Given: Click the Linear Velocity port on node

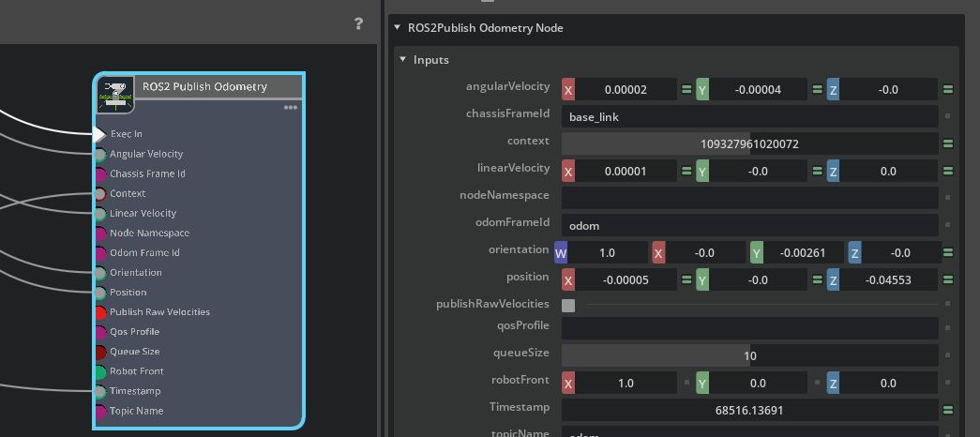Looking at the screenshot, I should click(99, 214).
